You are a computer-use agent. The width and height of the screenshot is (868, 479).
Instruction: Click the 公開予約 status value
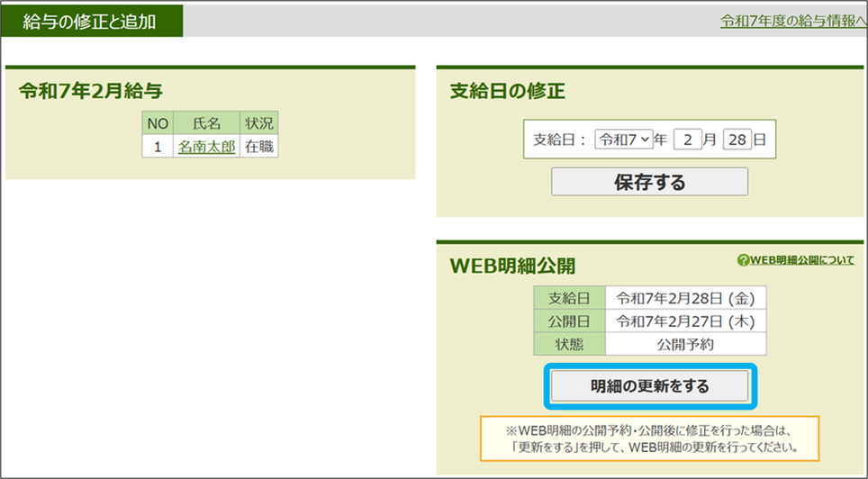pyautogui.click(x=685, y=344)
